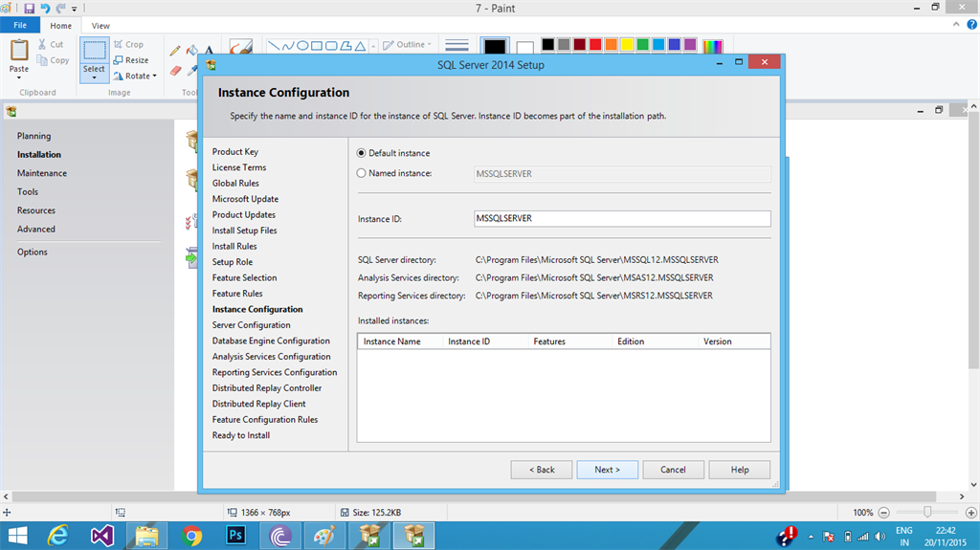
Task: Choose the Curve shape
Action: (287, 46)
